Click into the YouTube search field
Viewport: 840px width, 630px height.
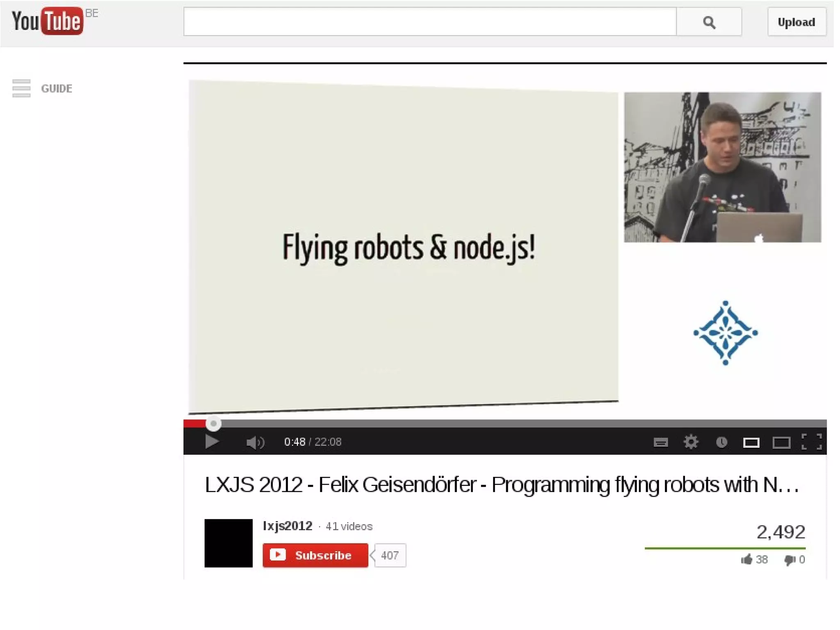click(429, 22)
